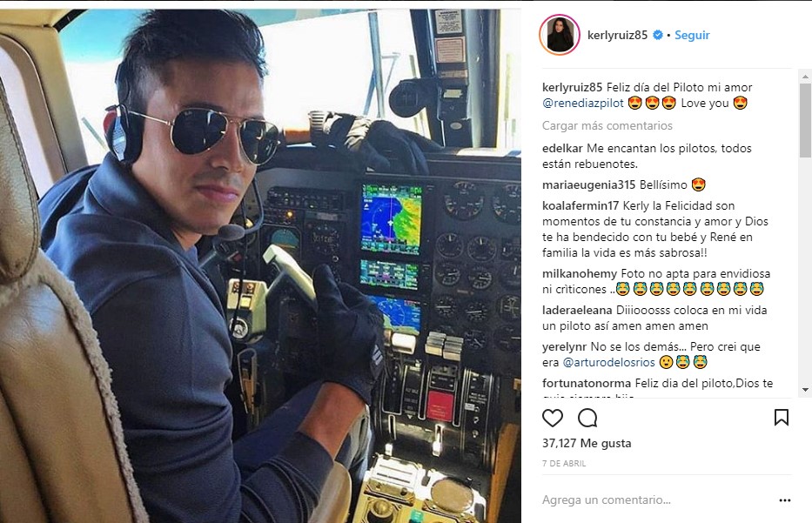Open the @renediazpilot mention link
The width and height of the screenshot is (812, 523).
[x=582, y=103]
